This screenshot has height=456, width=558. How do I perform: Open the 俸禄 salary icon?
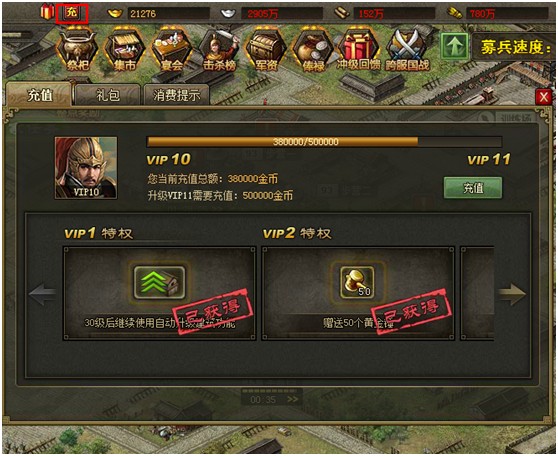(x=313, y=49)
